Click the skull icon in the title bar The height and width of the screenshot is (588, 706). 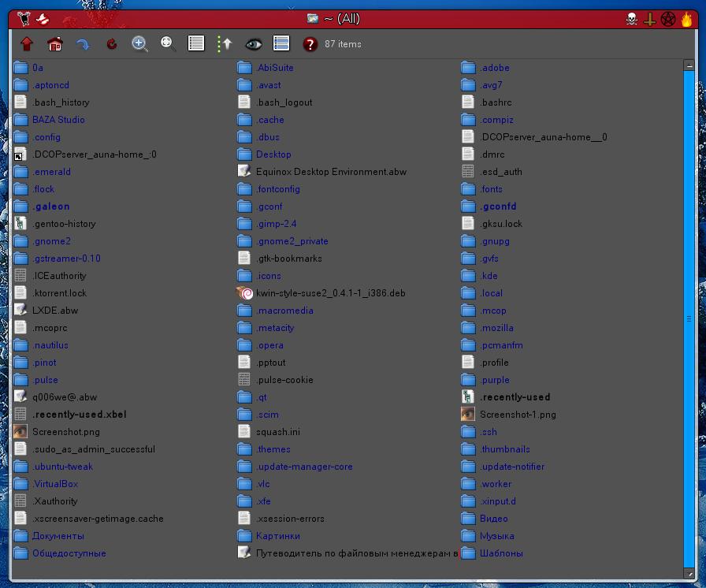(632, 19)
